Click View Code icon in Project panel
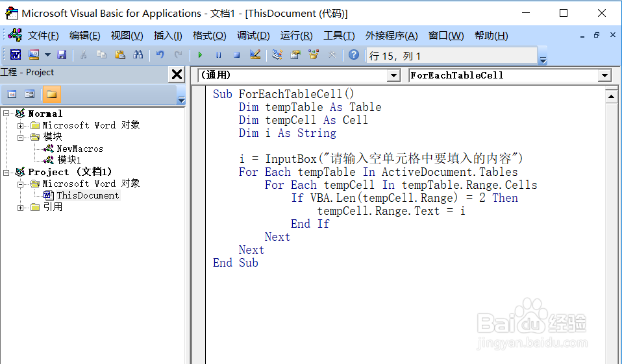622x364 pixels. click(x=12, y=94)
